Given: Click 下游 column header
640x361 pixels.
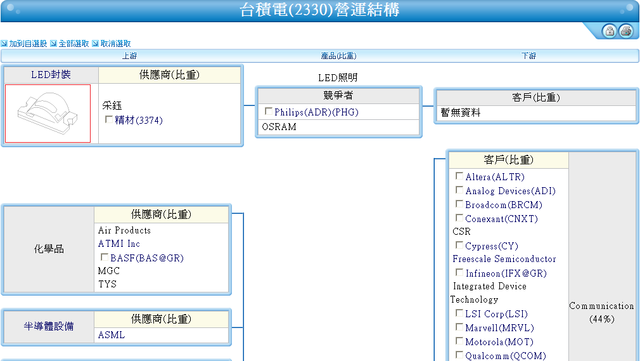Looking at the screenshot, I should coord(529,56).
